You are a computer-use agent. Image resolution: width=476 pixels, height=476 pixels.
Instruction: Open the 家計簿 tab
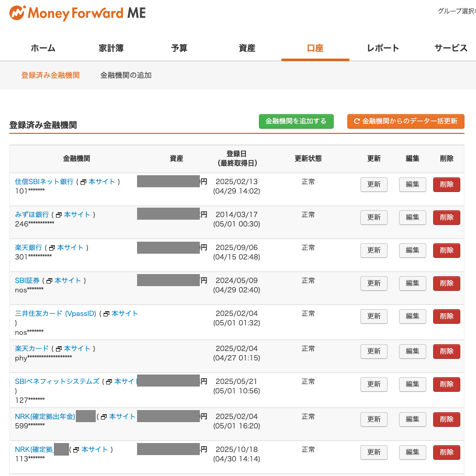pyautogui.click(x=111, y=48)
